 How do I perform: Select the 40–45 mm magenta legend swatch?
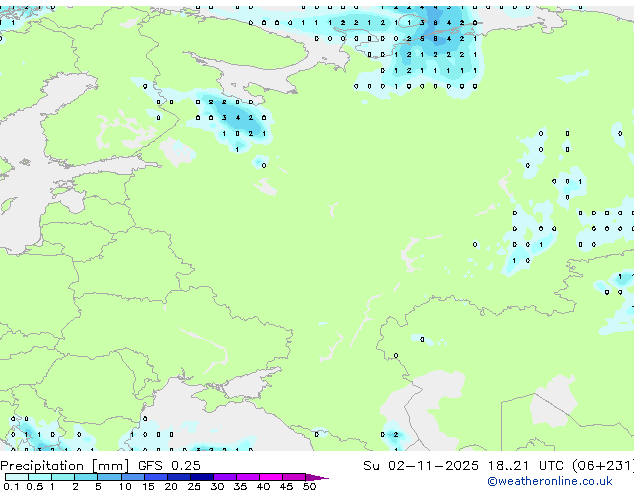(x=271, y=477)
